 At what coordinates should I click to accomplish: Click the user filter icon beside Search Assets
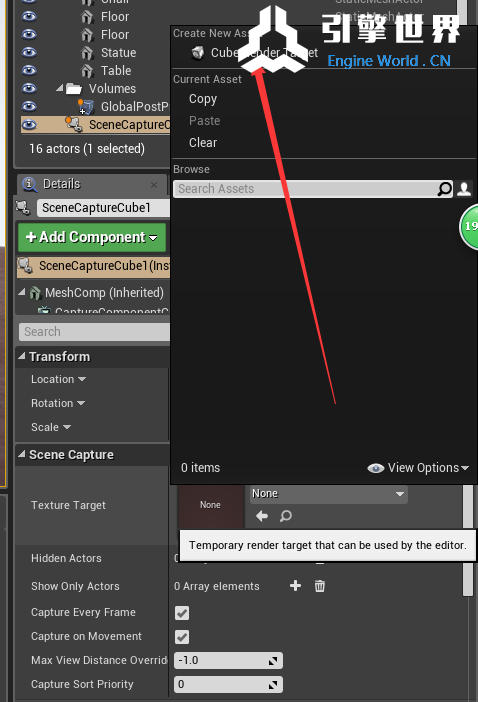(x=464, y=189)
